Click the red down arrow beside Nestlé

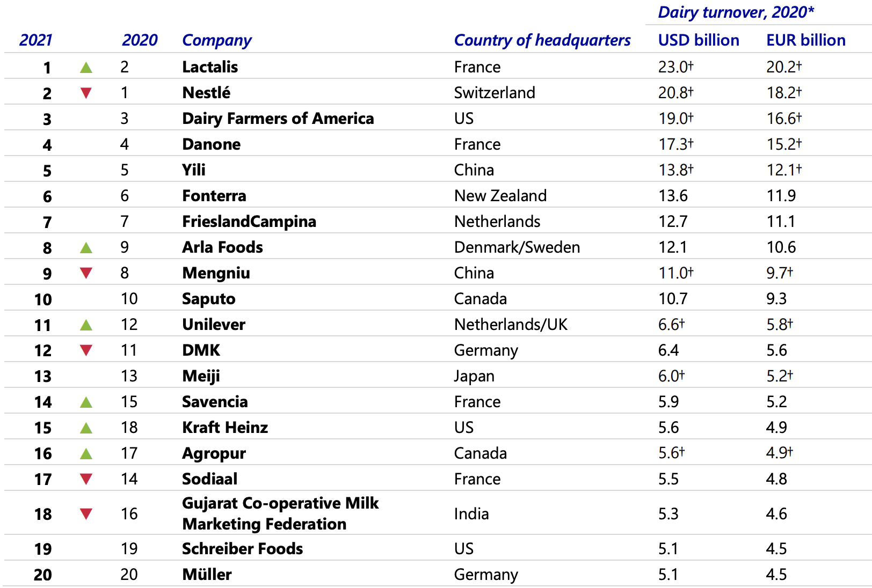pyautogui.click(x=86, y=93)
